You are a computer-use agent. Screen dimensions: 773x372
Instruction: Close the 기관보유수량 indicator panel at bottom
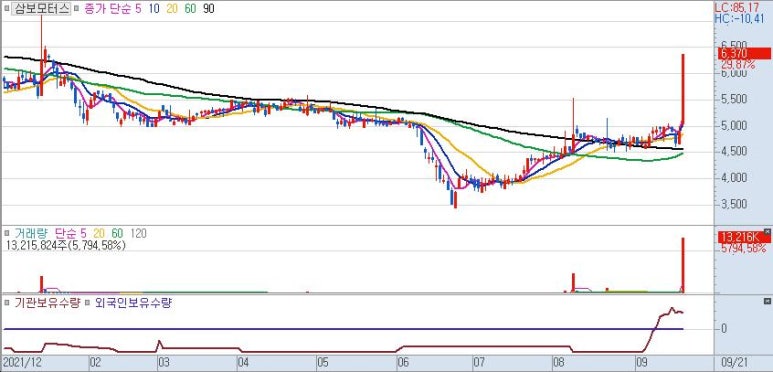coord(767,301)
